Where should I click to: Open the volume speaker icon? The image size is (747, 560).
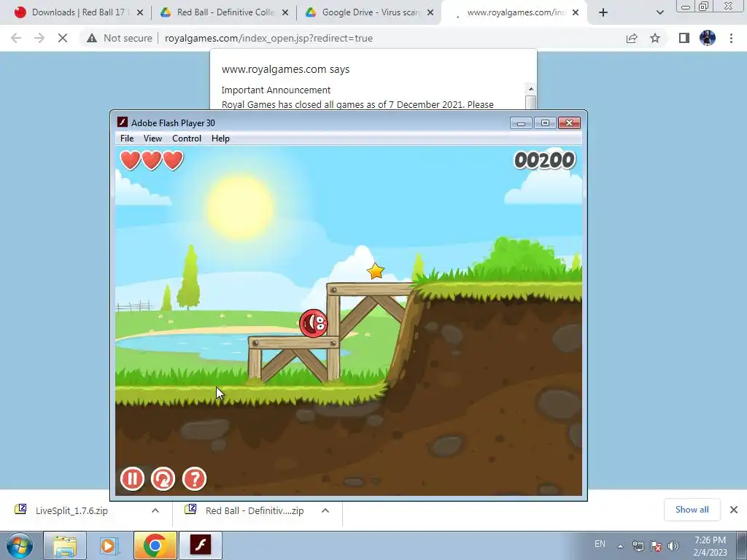pos(673,546)
